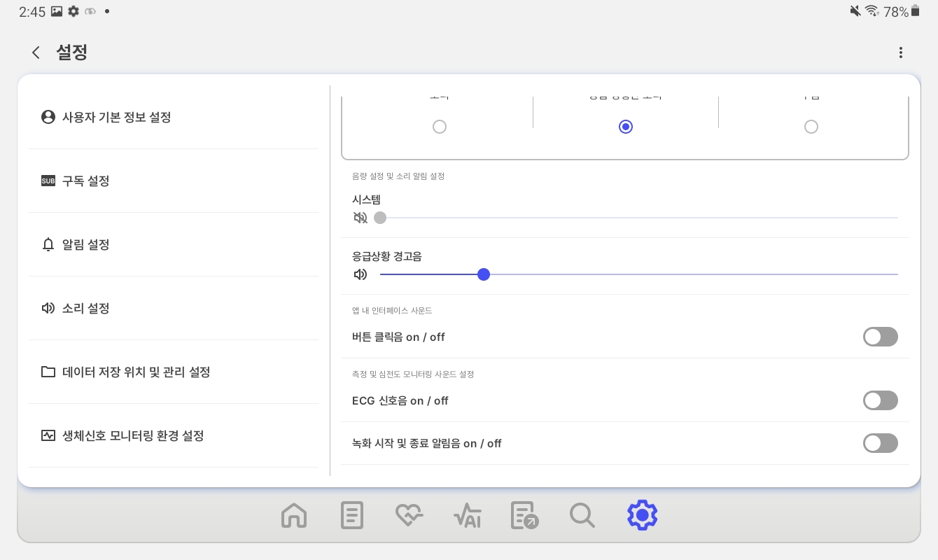Open the Home tab in bottom bar
The image size is (938, 560).
click(x=294, y=516)
